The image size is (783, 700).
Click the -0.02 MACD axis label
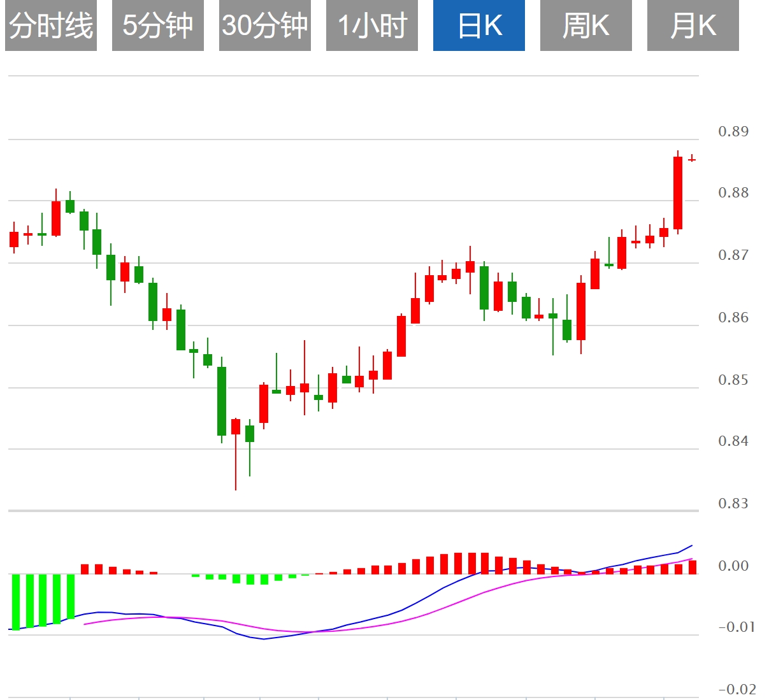[x=737, y=689]
